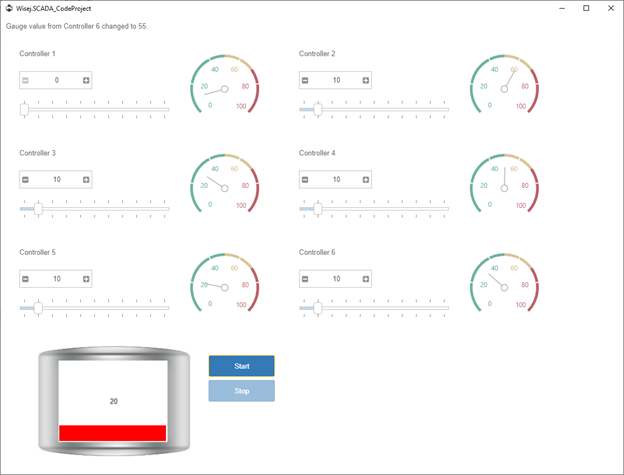Click the plus icon for Controller 5
Screen dimensions: 624x475
point(86,279)
